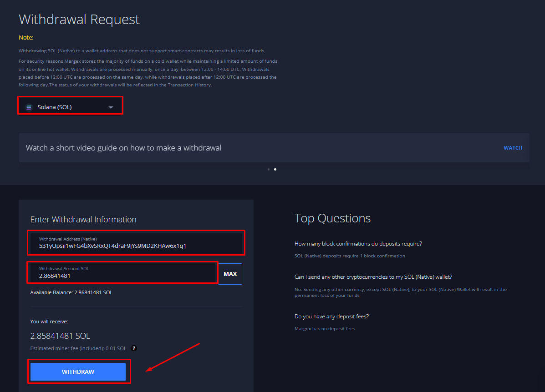This screenshot has height=392, width=545.
Task: Click the yellow 'Note:' label
Action: pos(26,37)
